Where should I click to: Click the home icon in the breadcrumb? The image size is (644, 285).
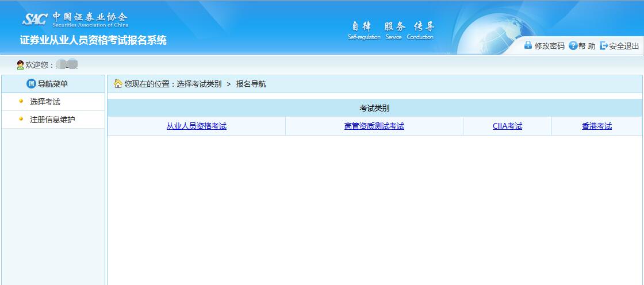(118, 84)
